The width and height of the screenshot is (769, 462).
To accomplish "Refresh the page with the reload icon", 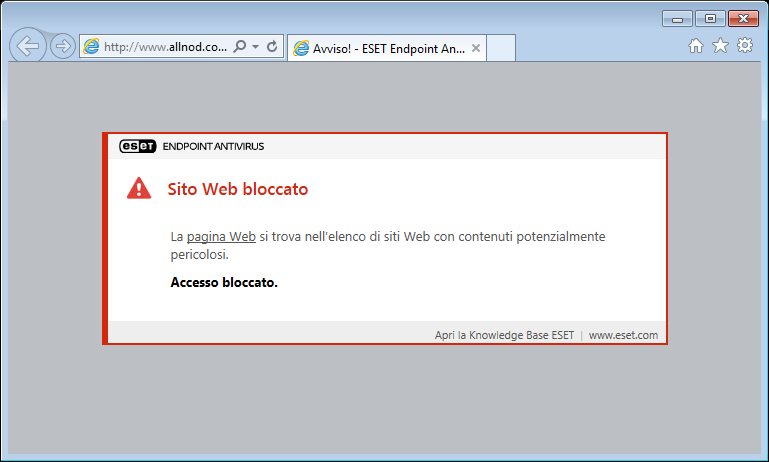I will pos(272,46).
